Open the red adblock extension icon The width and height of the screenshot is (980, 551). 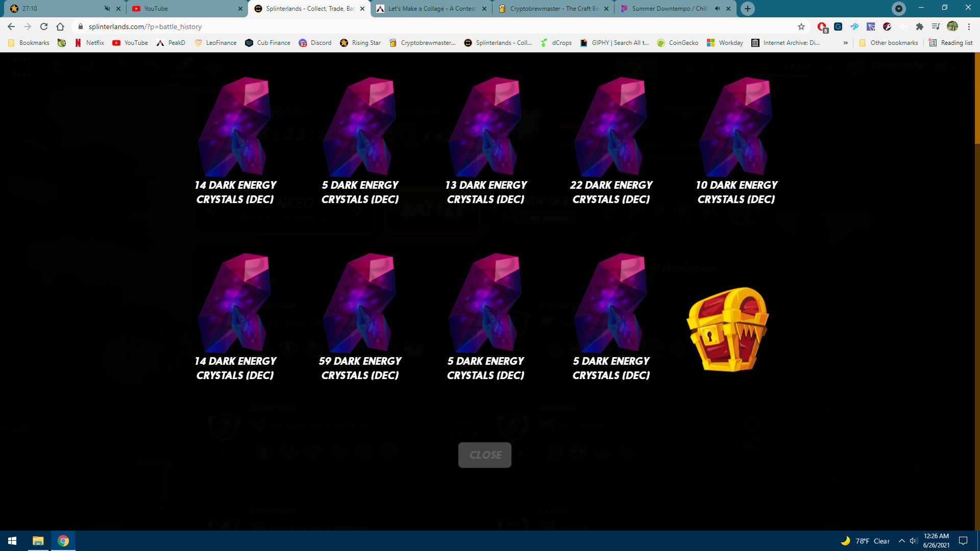point(822,27)
